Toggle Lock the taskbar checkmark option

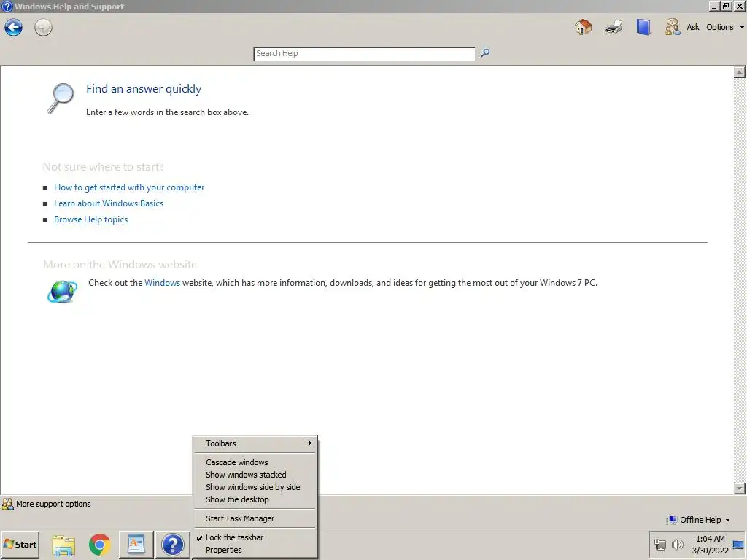pyautogui.click(x=255, y=537)
